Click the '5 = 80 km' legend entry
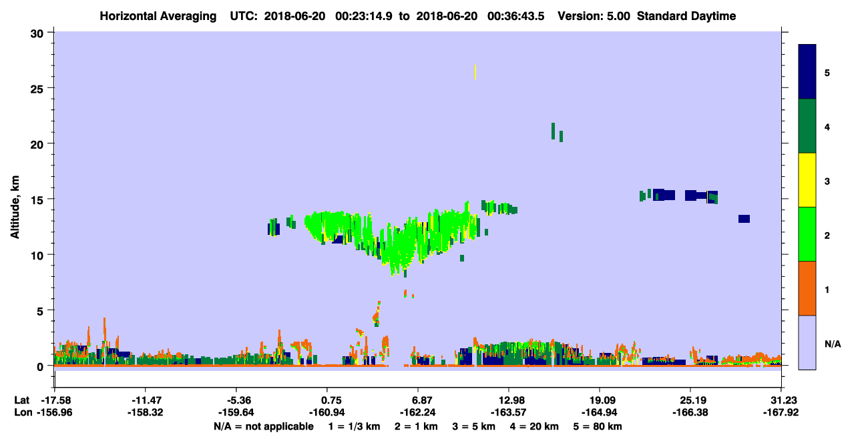Viewport: 868px width, 445px height. pos(598,426)
